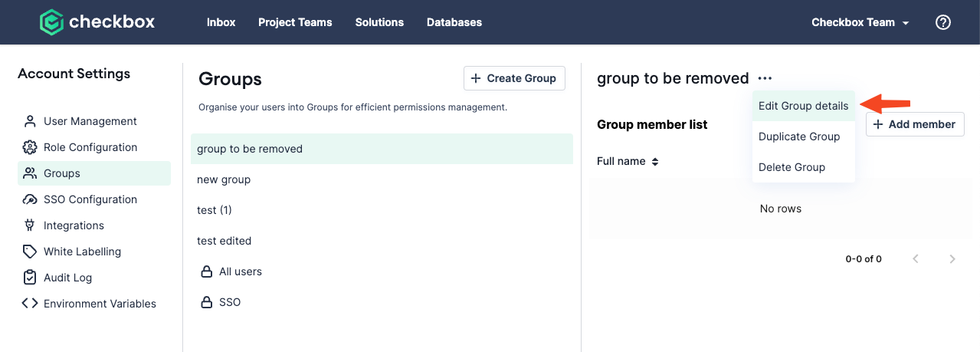Select the 'new group' row
Image resolution: width=980 pixels, height=352 pixels.
coord(382,179)
